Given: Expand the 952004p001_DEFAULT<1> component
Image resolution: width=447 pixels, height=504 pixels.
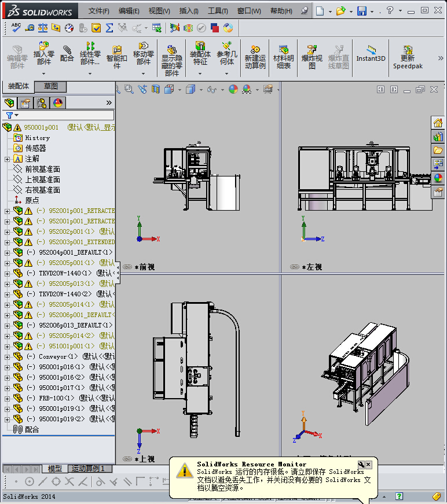Looking at the screenshot, I should click(7, 253).
